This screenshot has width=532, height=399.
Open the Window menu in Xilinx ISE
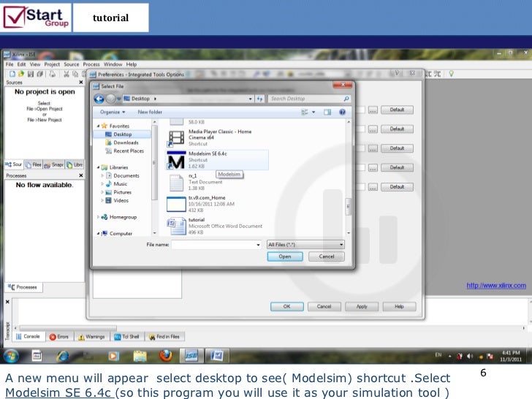[113, 64]
